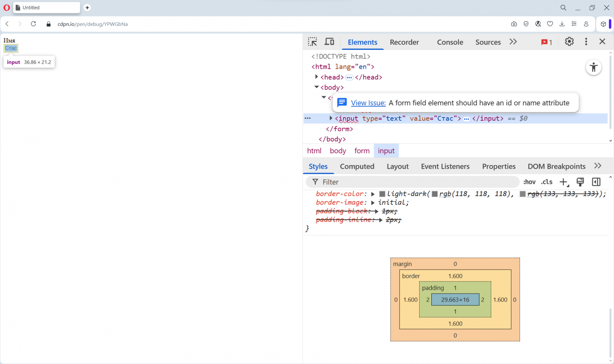
Task: Click the site padlock icon
Action: [x=49, y=24]
